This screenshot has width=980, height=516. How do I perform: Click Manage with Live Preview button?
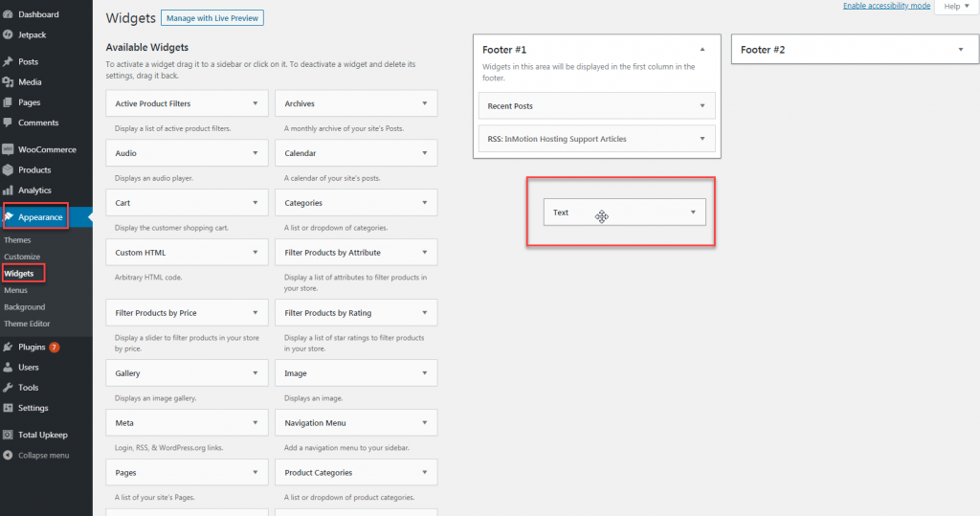(x=212, y=18)
